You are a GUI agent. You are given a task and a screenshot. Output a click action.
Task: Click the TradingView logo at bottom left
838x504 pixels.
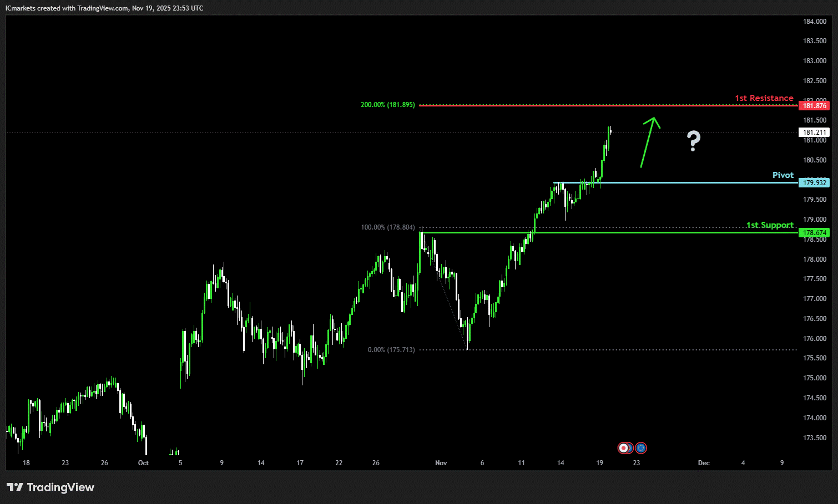click(51, 487)
